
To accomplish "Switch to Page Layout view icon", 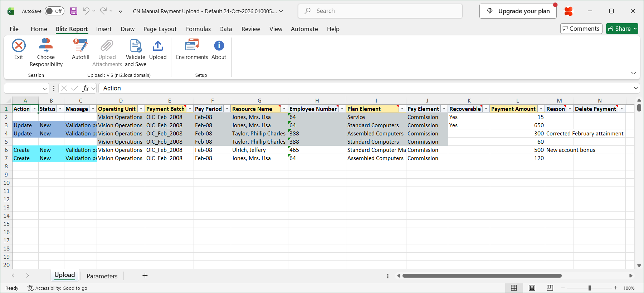I will [532, 288].
